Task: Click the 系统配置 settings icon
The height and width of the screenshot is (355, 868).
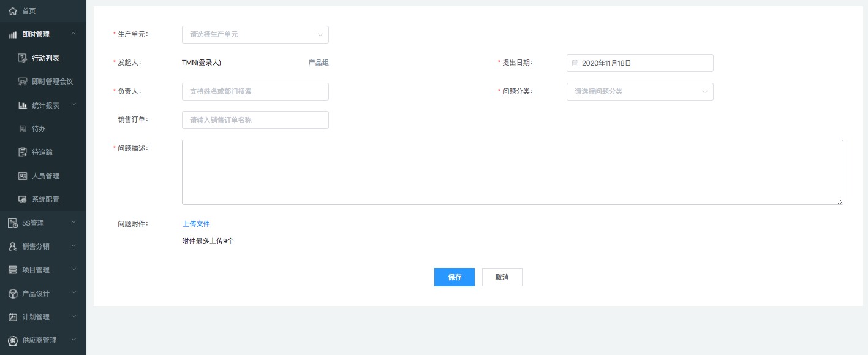Action: coord(23,199)
